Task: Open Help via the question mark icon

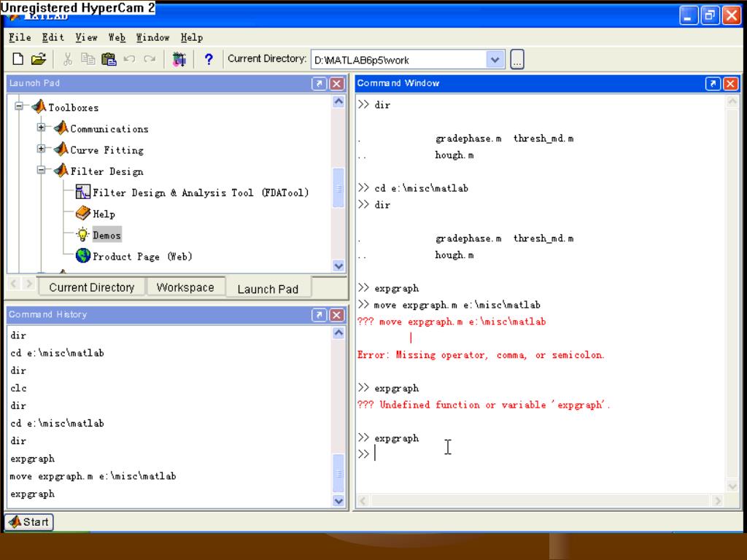Action: 208,59
